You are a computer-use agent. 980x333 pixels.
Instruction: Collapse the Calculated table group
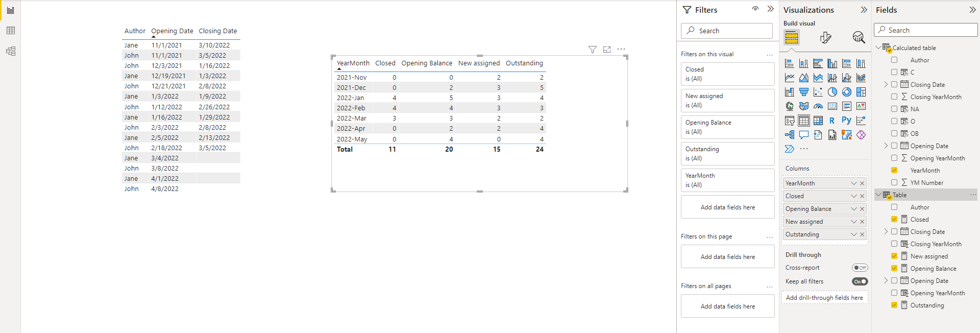coord(878,47)
